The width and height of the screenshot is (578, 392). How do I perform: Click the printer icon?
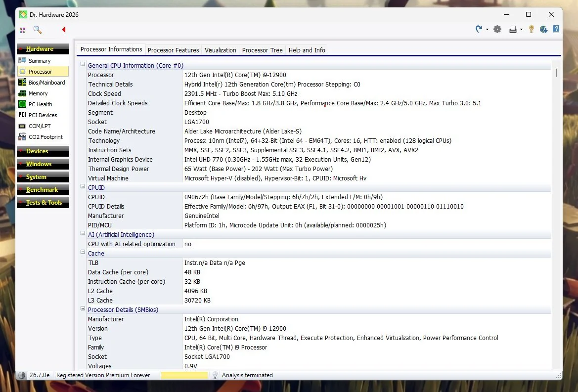tap(513, 29)
